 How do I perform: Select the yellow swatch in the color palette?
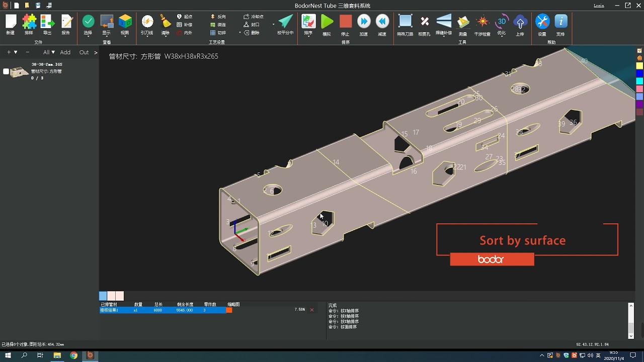pos(639,66)
